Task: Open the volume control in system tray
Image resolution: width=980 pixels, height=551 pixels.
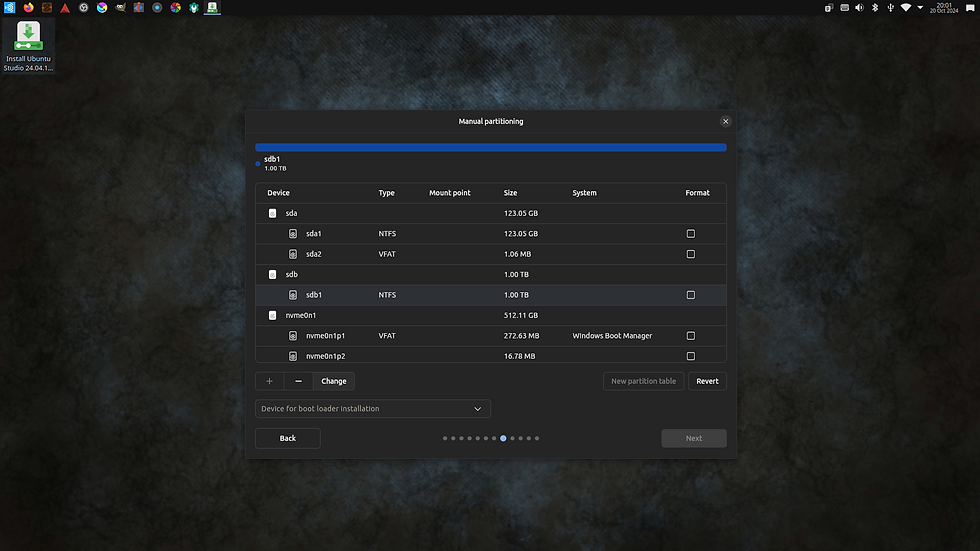Action: pyautogui.click(x=859, y=7)
